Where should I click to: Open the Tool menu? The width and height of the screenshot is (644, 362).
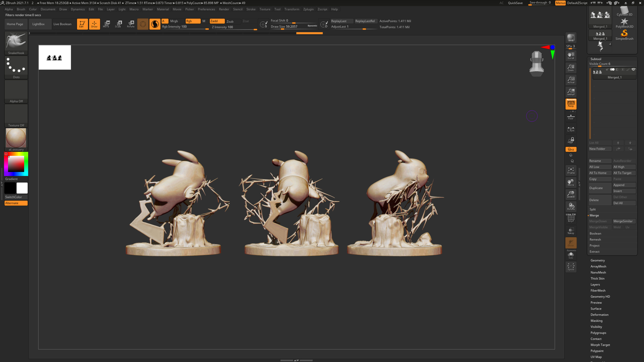(x=277, y=9)
